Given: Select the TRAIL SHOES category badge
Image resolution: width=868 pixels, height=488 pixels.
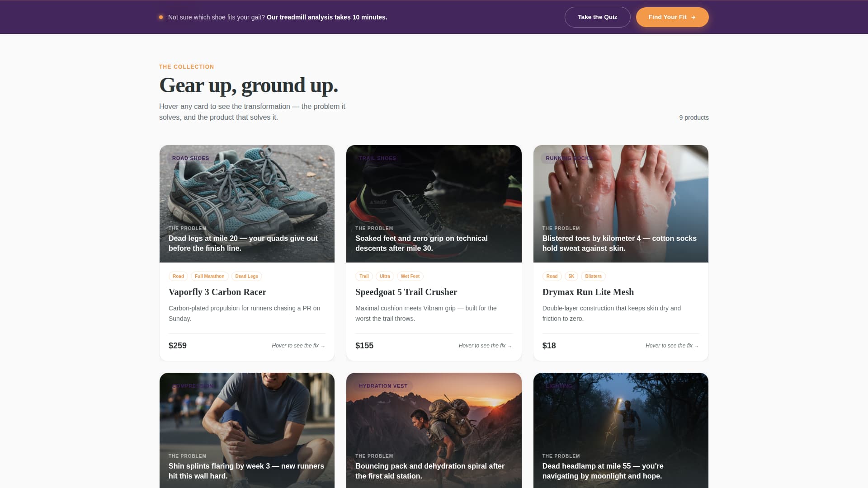Looking at the screenshot, I should pos(377,158).
